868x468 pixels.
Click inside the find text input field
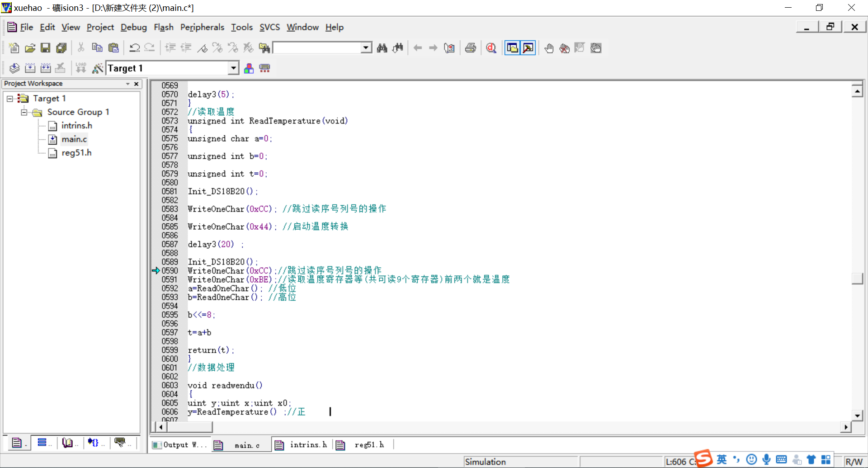pyautogui.click(x=317, y=48)
